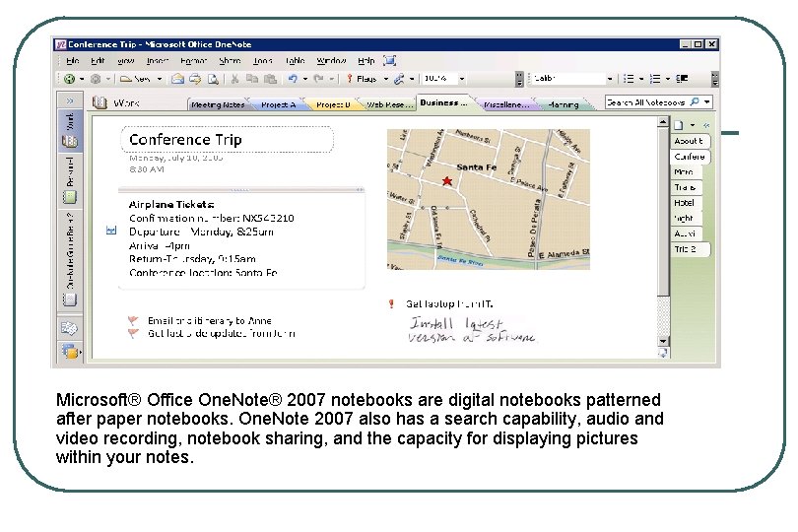
Task: Select the Work notebook in the navigation bar
Action: point(70,130)
